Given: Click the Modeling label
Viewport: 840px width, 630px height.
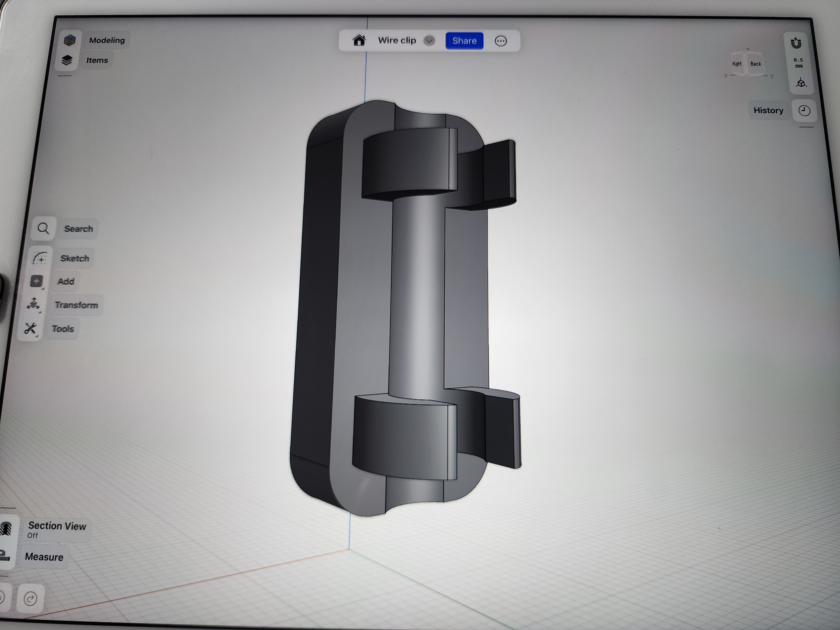Looking at the screenshot, I should (107, 40).
